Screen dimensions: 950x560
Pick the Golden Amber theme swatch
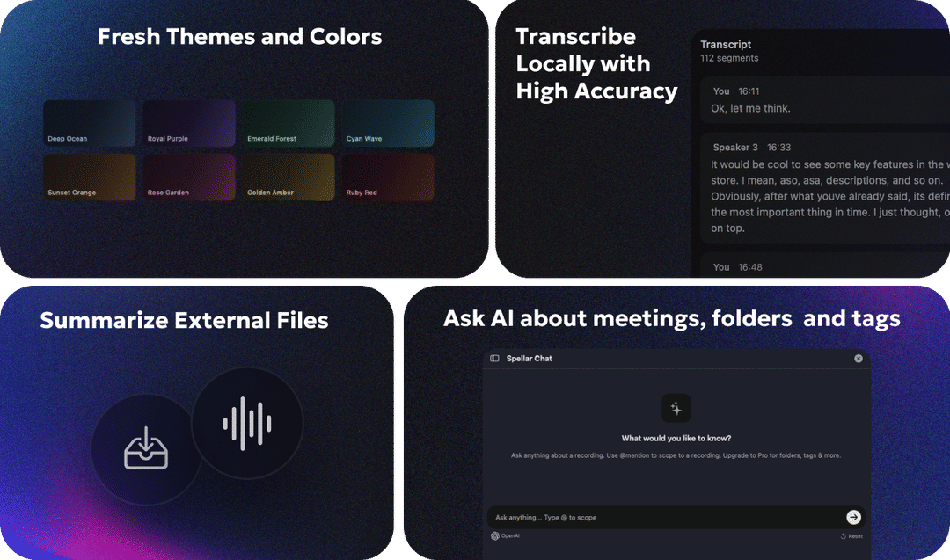(289, 178)
